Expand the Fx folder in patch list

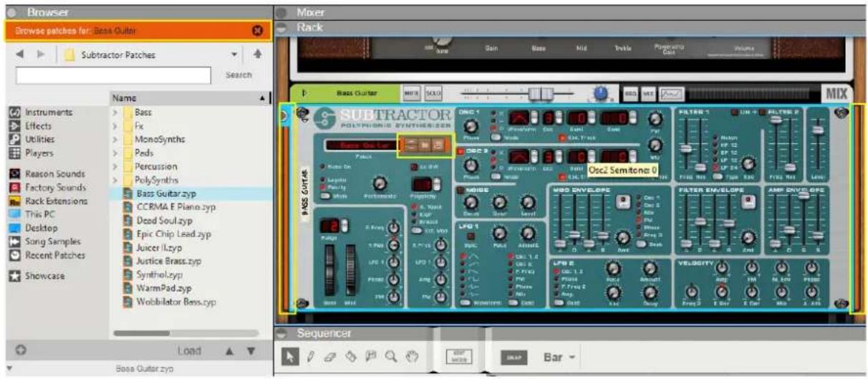tap(115, 126)
